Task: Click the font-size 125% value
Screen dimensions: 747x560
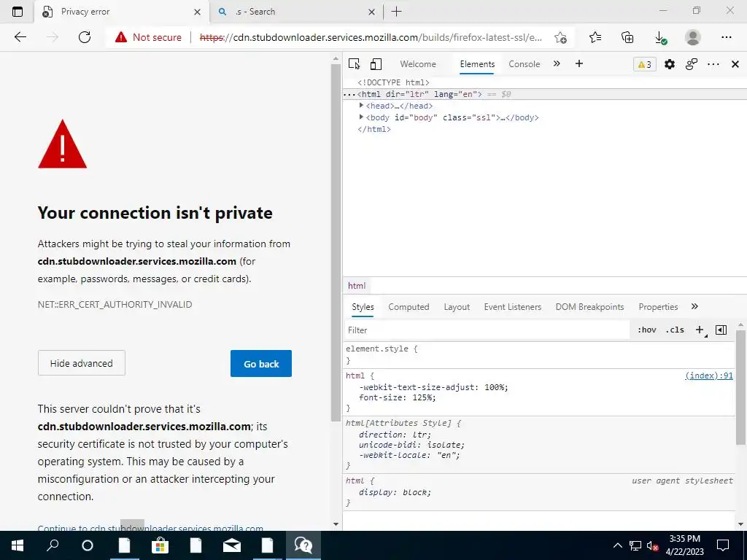Action: 424,397
